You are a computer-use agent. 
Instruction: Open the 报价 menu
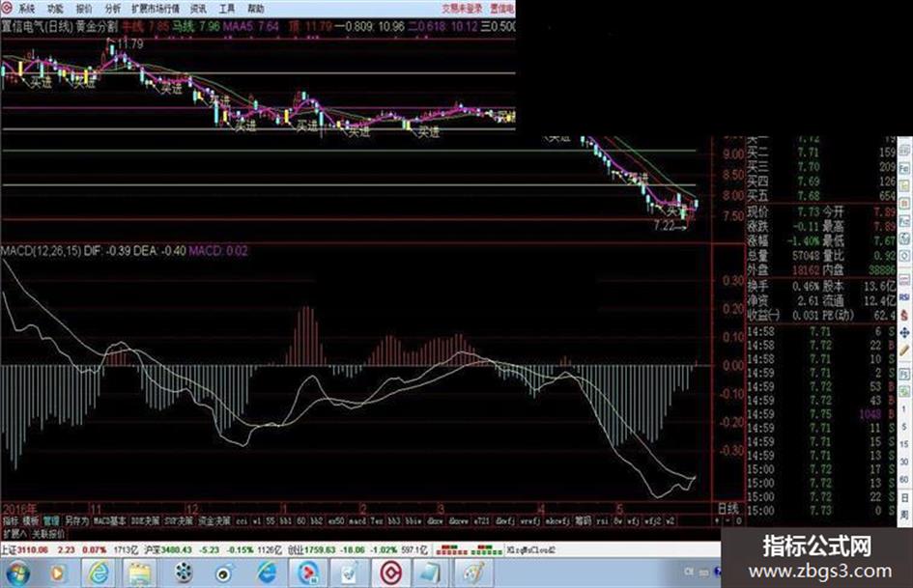click(84, 9)
